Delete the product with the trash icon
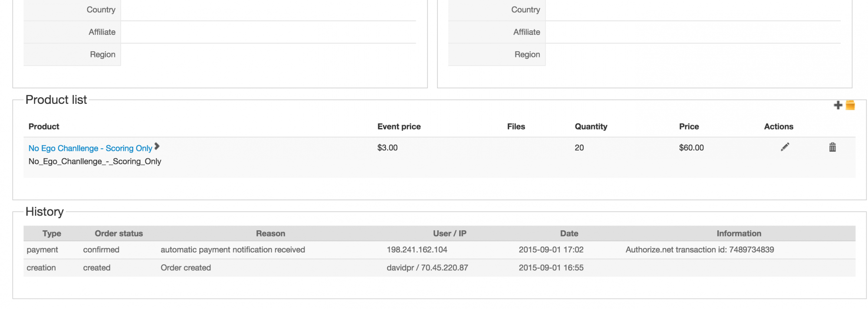Screen dimensions: 868x309 pos(832,147)
